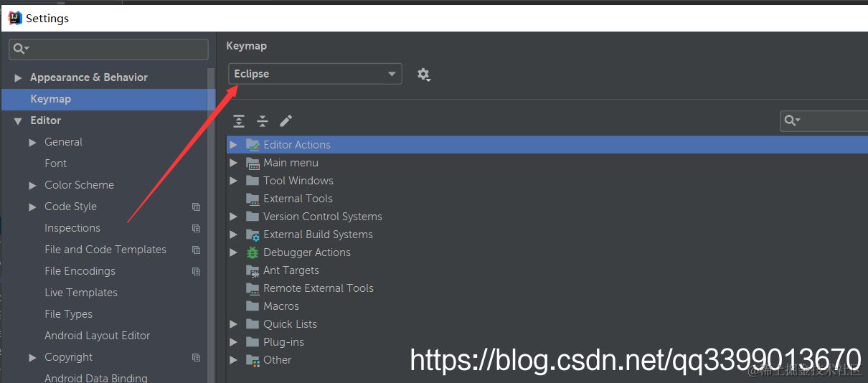Open the File Types settings page
Viewport: 868px width, 383px height.
[x=68, y=314]
